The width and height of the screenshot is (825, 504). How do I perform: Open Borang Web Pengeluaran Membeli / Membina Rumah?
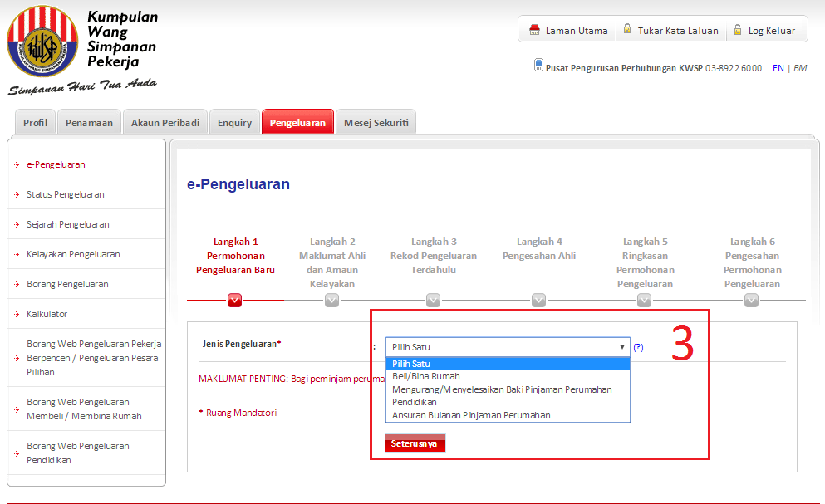(84, 409)
